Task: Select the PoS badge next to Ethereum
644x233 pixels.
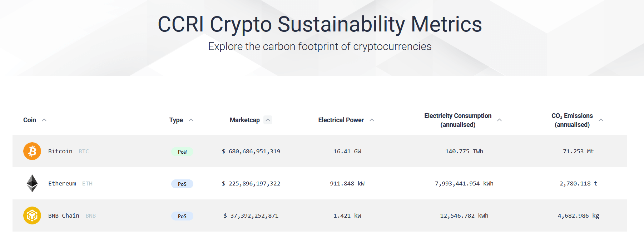Action: 182,184
